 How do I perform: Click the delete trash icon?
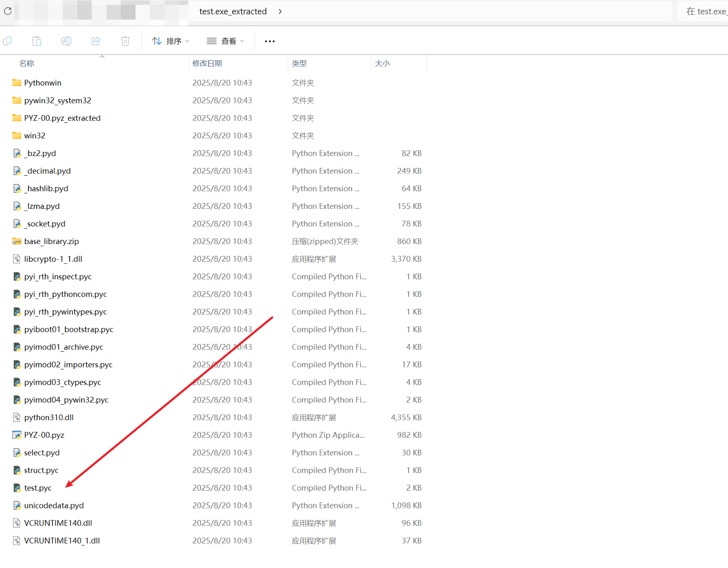click(x=125, y=41)
